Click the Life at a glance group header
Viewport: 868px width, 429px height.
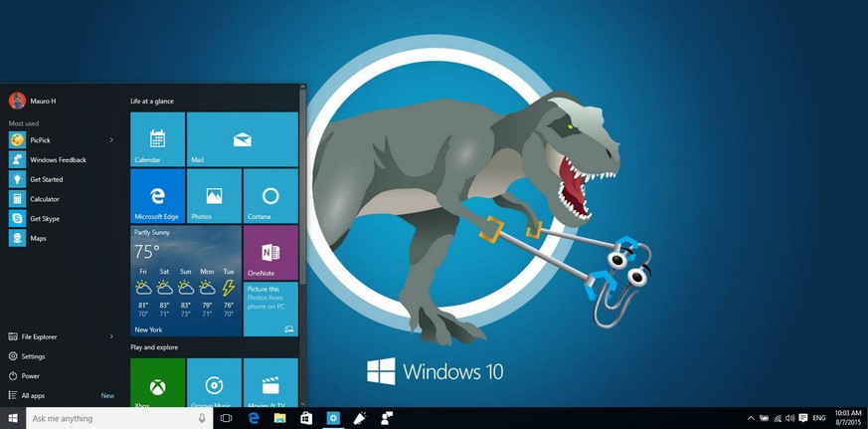[152, 102]
